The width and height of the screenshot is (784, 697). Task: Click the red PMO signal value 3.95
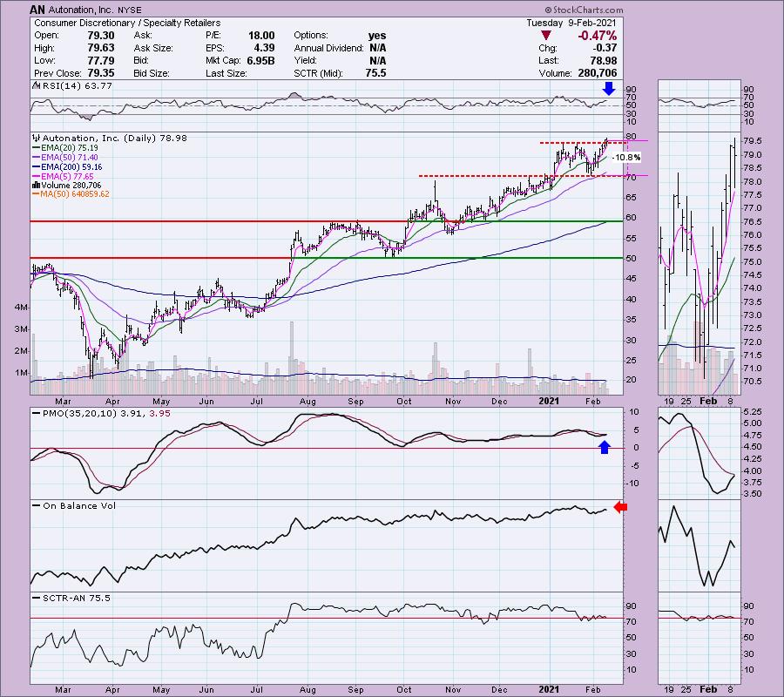point(160,414)
